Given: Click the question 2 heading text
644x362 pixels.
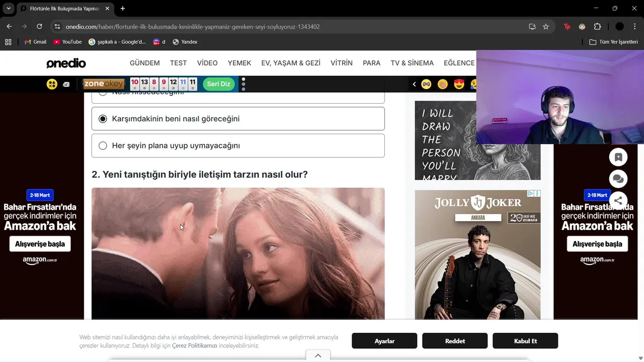Looking at the screenshot, I should [x=200, y=174].
